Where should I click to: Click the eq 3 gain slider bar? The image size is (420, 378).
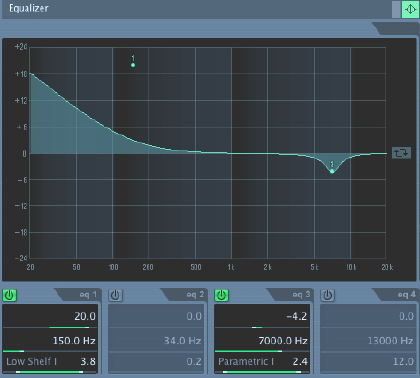262,327
